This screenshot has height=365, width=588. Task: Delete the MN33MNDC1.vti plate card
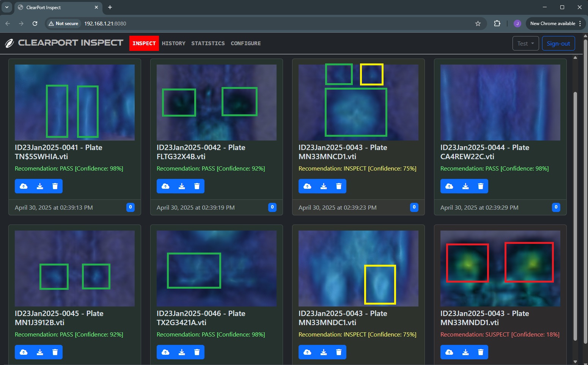tap(339, 352)
